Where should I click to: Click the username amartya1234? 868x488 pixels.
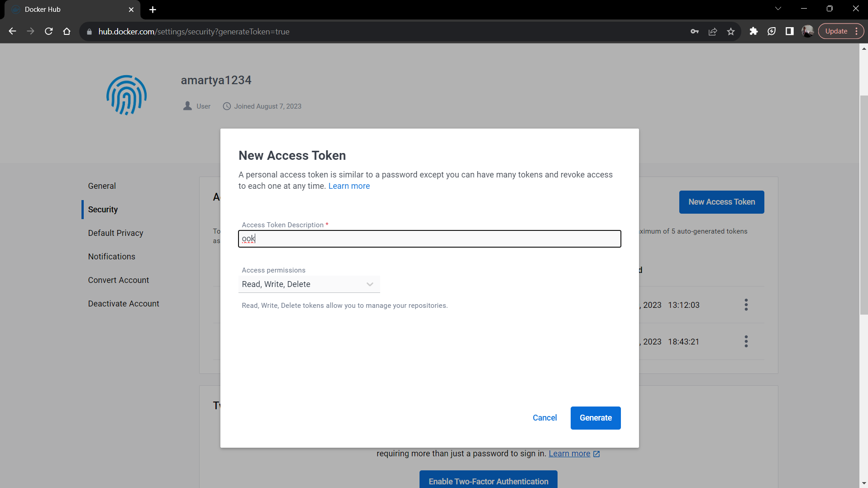tap(216, 80)
